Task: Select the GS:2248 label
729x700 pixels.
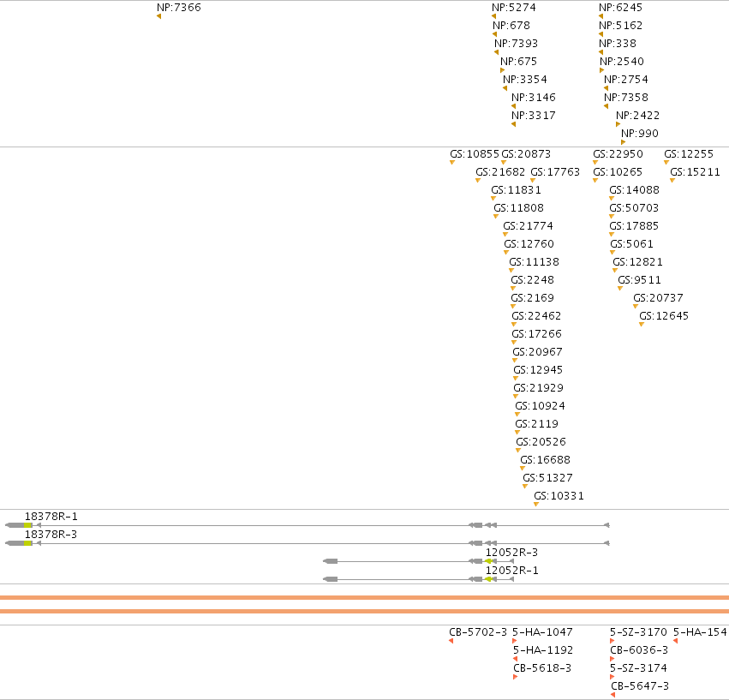Action: click(532, 280)
